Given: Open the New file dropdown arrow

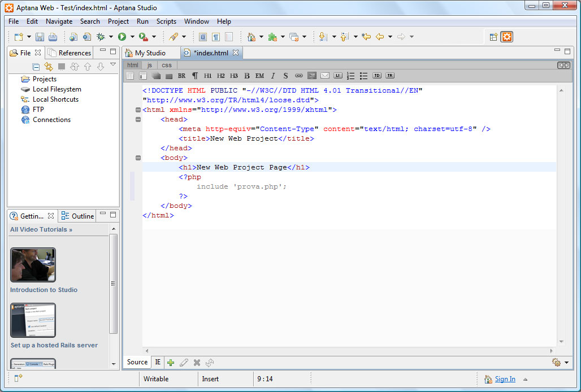Looking at the screenshot, I should click(29, 37).
